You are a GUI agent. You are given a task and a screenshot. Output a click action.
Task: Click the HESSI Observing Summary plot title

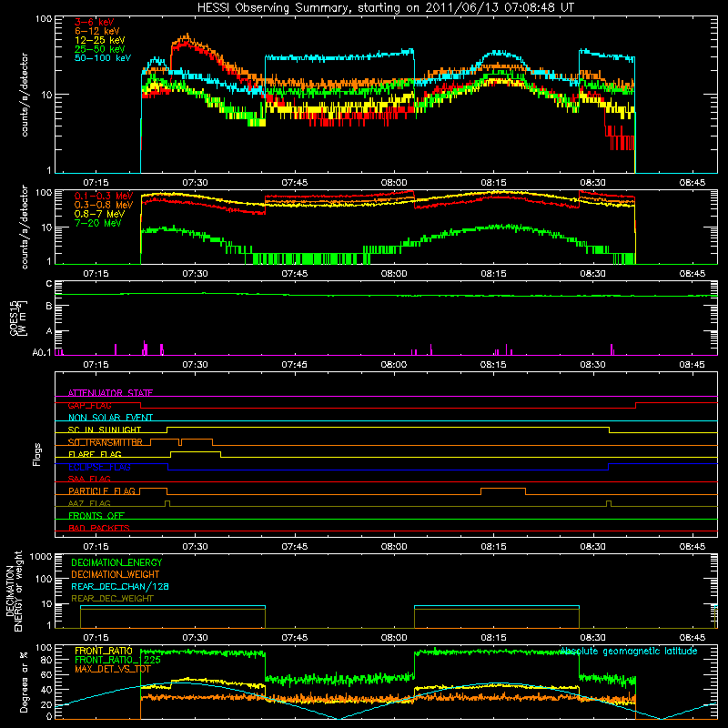pyautogui.click(x=385, y=8)
